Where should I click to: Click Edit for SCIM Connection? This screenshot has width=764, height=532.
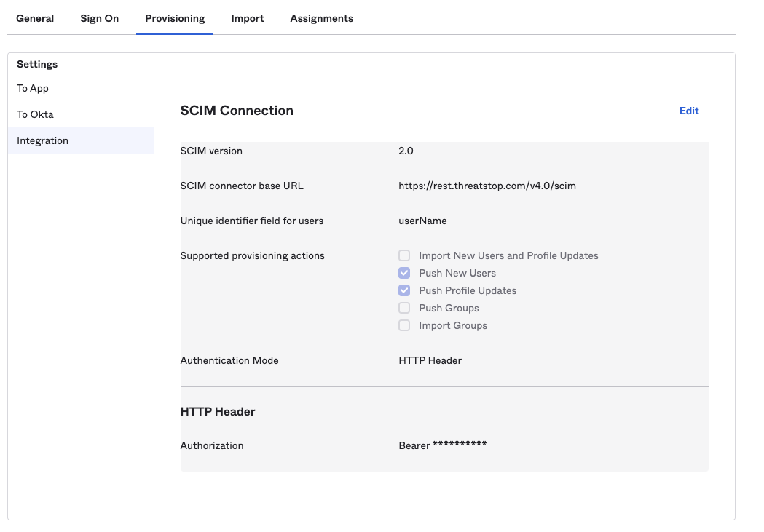(x=689, y=111)
